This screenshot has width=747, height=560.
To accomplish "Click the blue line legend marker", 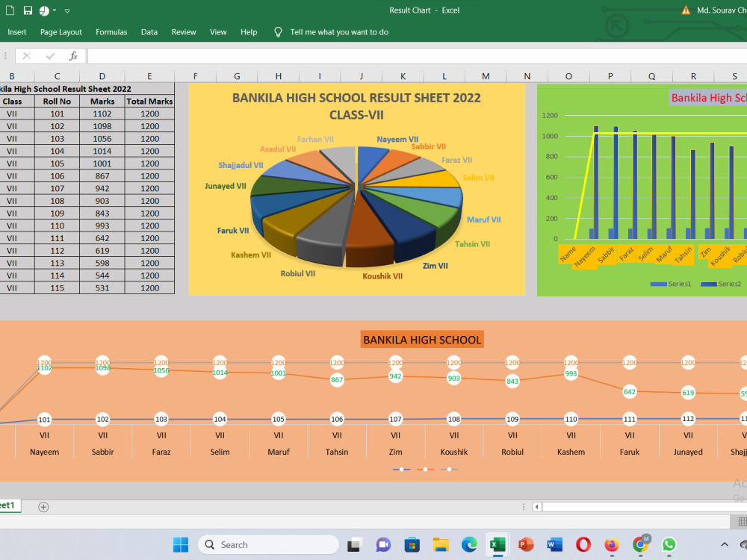I will click(402, 470).
